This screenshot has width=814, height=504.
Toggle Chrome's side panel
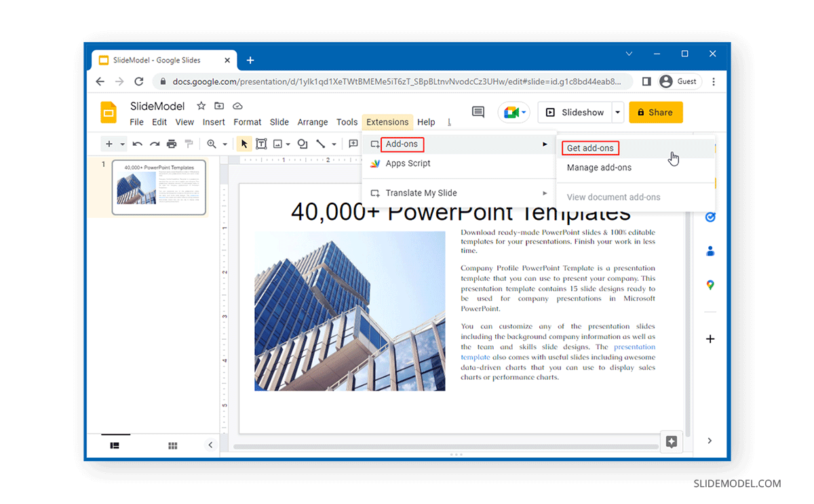pyautogui.click(x=646, y=81)
